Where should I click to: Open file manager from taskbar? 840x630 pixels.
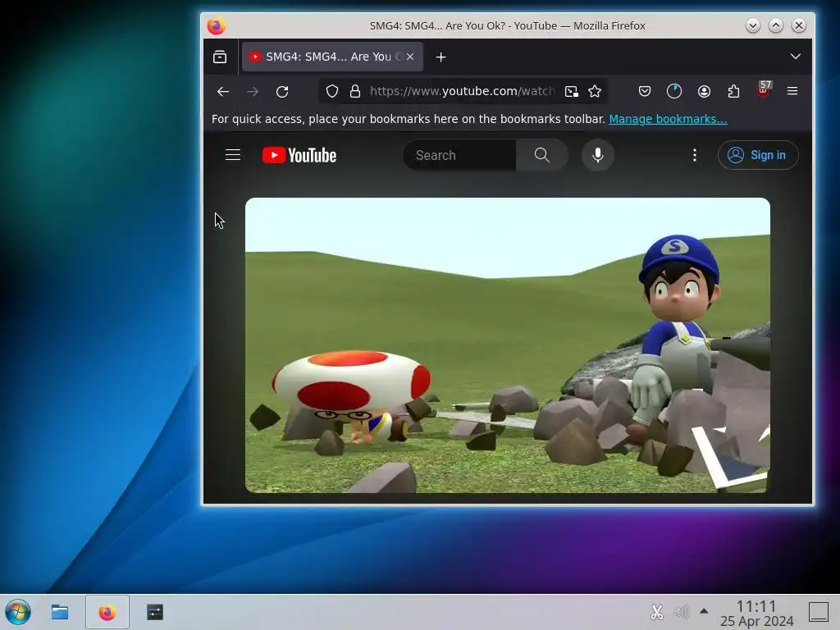point(60,612)
